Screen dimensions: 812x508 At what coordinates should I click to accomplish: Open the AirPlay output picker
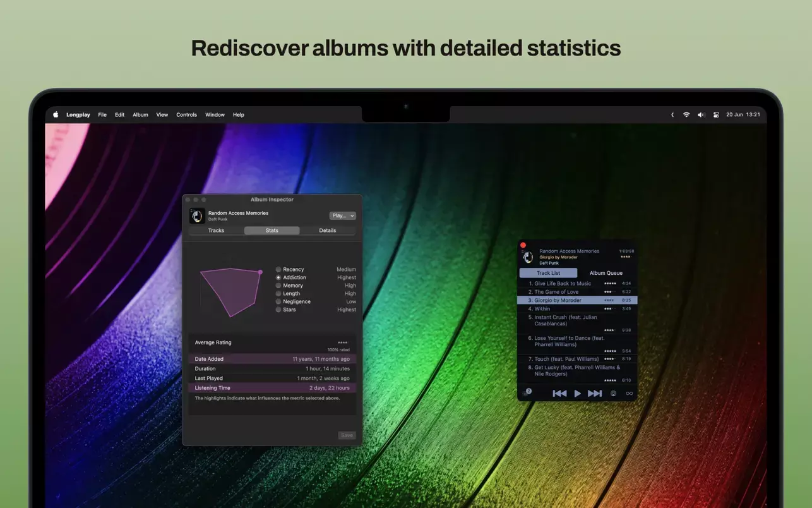[x=613, y=393]
